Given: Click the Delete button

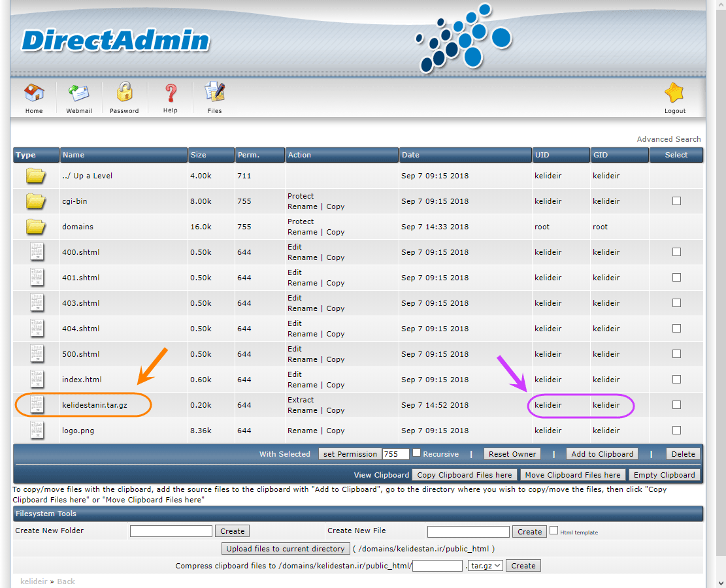Looking at the screenshot, I should point(683,454).
